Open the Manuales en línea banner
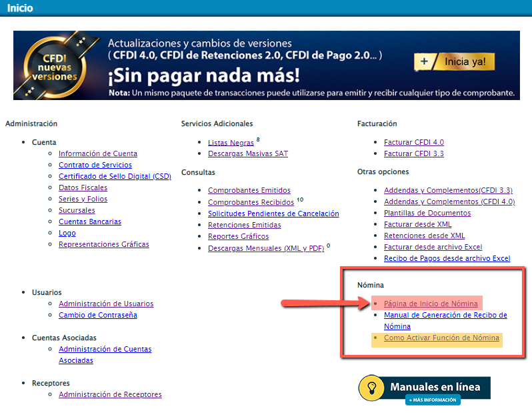The height and width of the screenshot is (413, 532). pos(425,390)
